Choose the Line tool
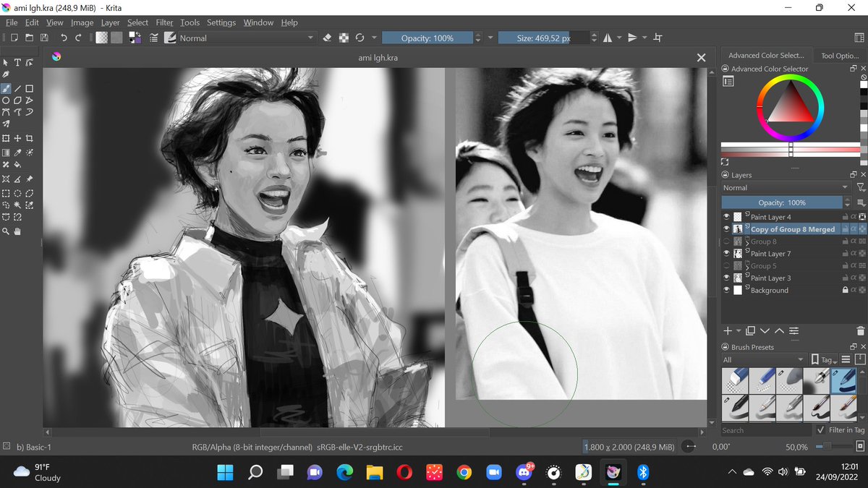Viewport: 868px width, 488px height. point(17,88)
